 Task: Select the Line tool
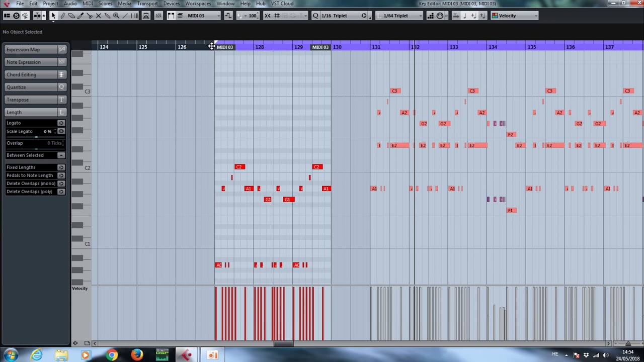point(125,16)
